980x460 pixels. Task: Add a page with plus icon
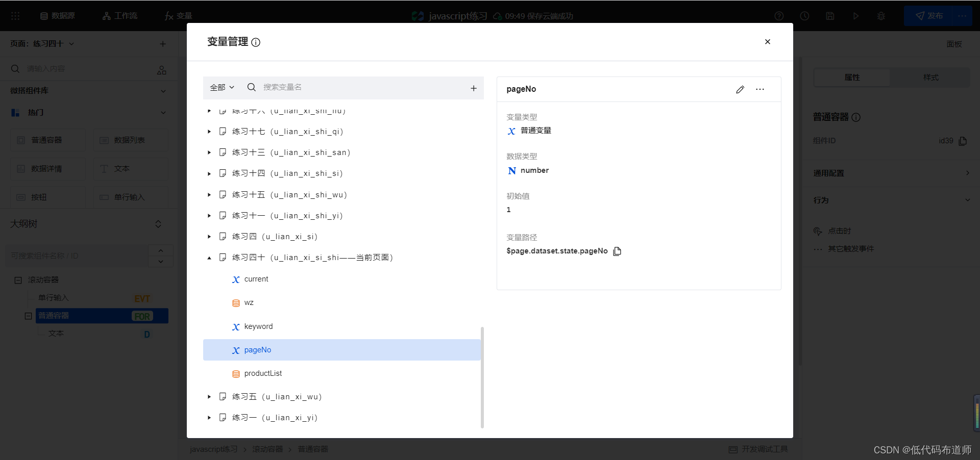163,44
